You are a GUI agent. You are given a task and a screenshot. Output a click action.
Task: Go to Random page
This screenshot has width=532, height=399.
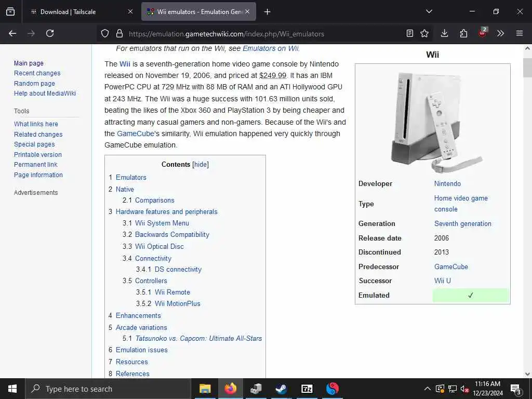point(35,84)
